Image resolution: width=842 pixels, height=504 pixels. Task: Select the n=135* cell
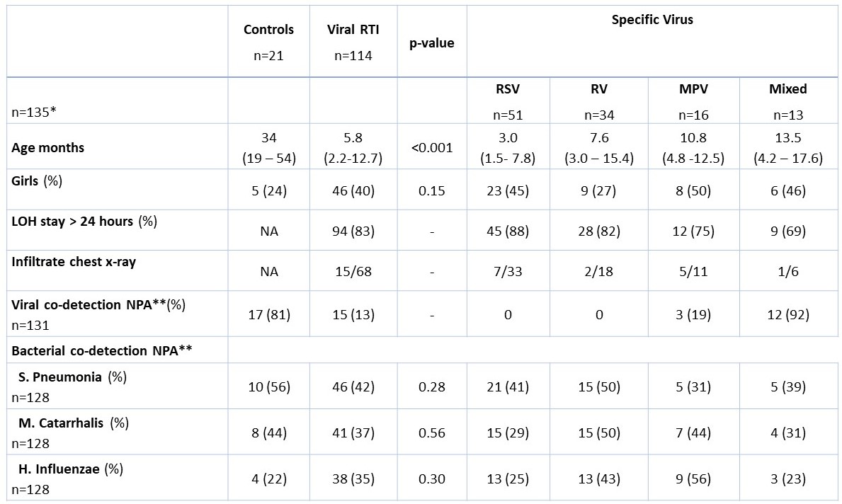[x=34, y=112]
